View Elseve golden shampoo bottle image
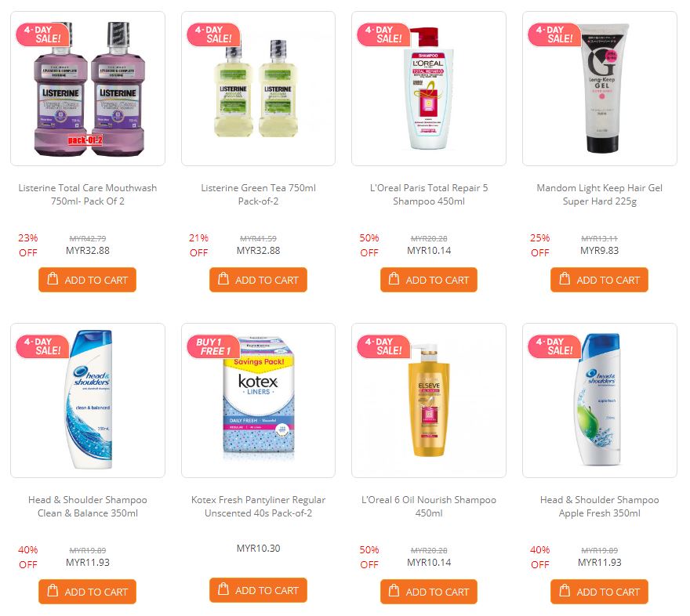Screen dimensions: 690x616 tap(429, 400)
